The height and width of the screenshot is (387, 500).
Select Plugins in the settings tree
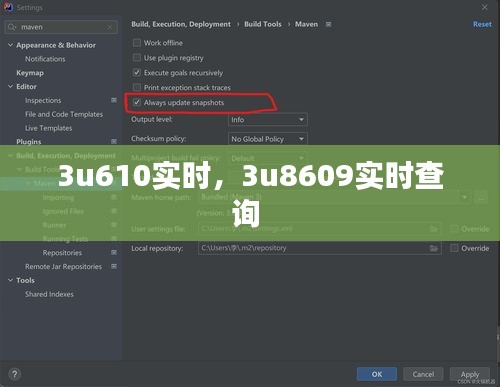click(x=29, y=142)
